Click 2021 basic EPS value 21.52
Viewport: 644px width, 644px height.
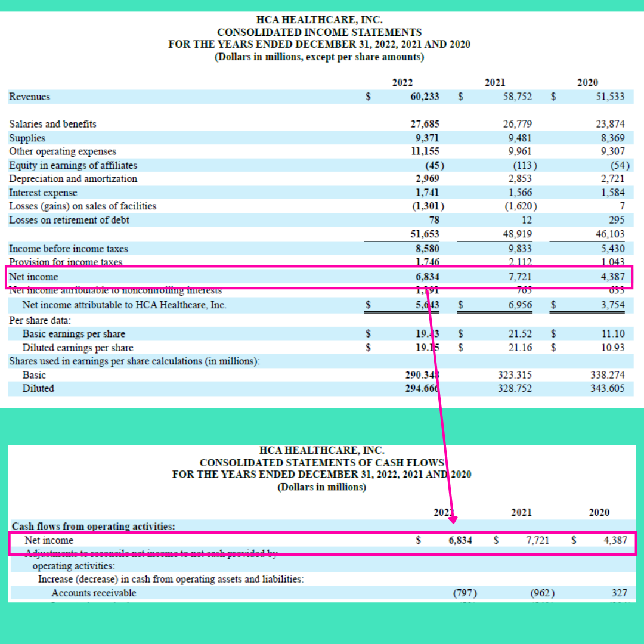click(x=520, y=334)
